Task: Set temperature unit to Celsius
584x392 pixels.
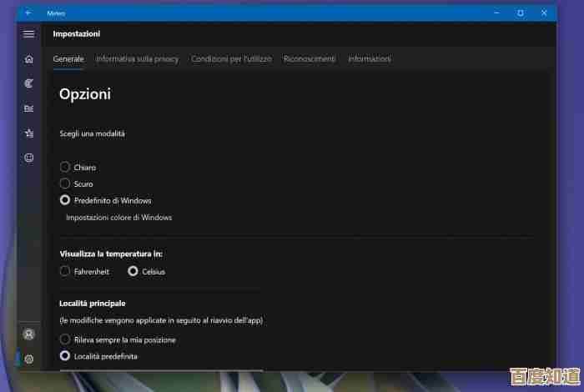Action: click(133, 271)
